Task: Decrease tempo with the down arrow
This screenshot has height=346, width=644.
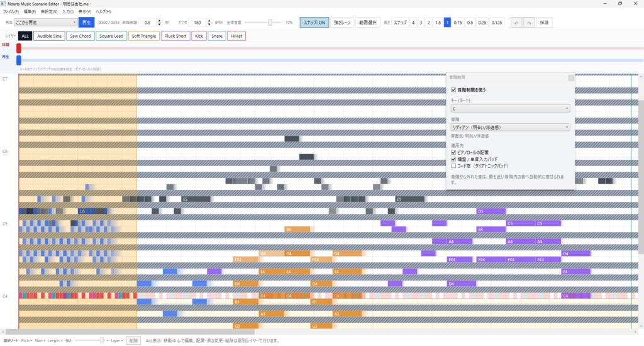Action: (x=209, y=25)
